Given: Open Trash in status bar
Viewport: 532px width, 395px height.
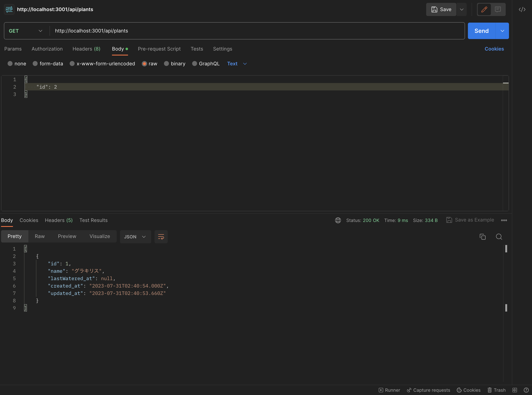Looking at the screenshot, I should point(496,390).
